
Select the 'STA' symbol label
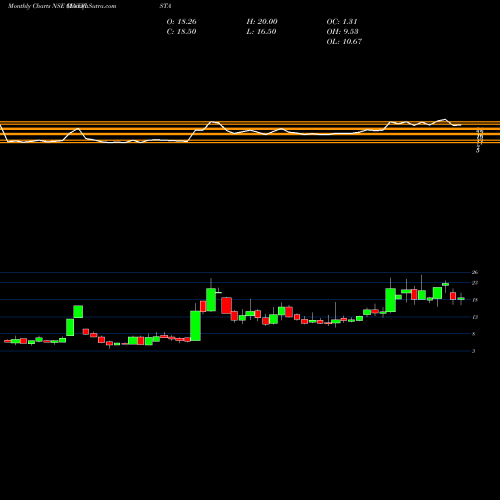[x=165, y=6]
